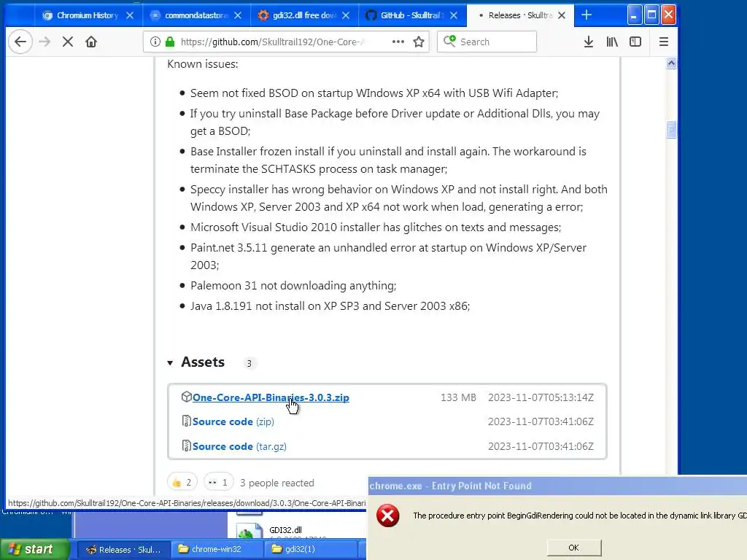Click the forward navigation arrow
Image resolution: width=747 pixels, height=560 pixels.
[x=44, y=42]
